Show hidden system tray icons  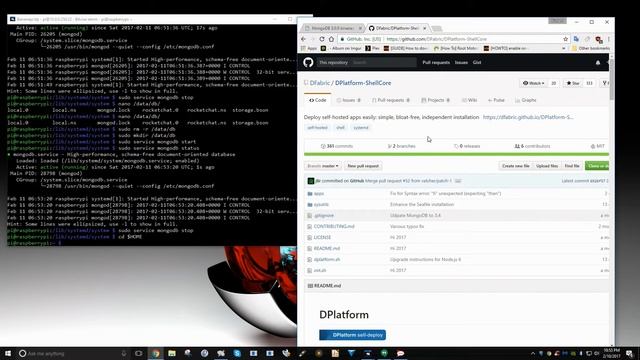coord(533,353)
